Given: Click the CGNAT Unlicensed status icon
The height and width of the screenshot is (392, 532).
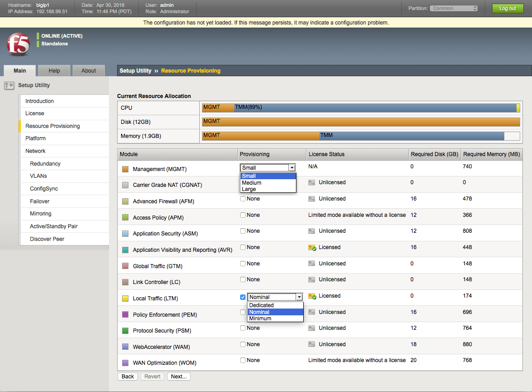Looking at the screenshot, I should (x=311, y=182).
